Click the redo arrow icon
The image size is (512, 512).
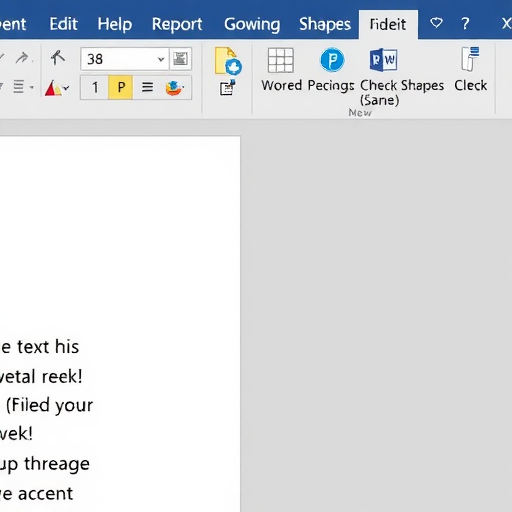point(22,58)
